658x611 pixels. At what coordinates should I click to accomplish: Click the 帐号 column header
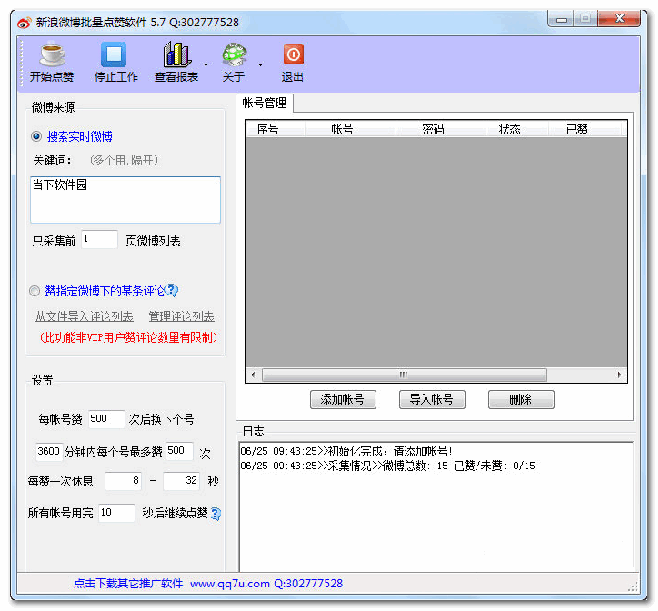coord(350,129)
